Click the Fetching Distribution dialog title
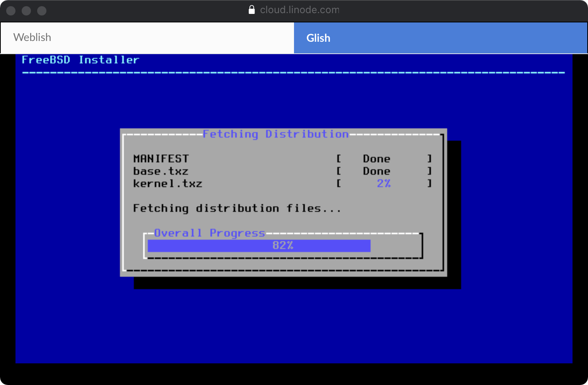Image resolution: width=588 pixels, height=385 pixels. click(x=275, y=134)
